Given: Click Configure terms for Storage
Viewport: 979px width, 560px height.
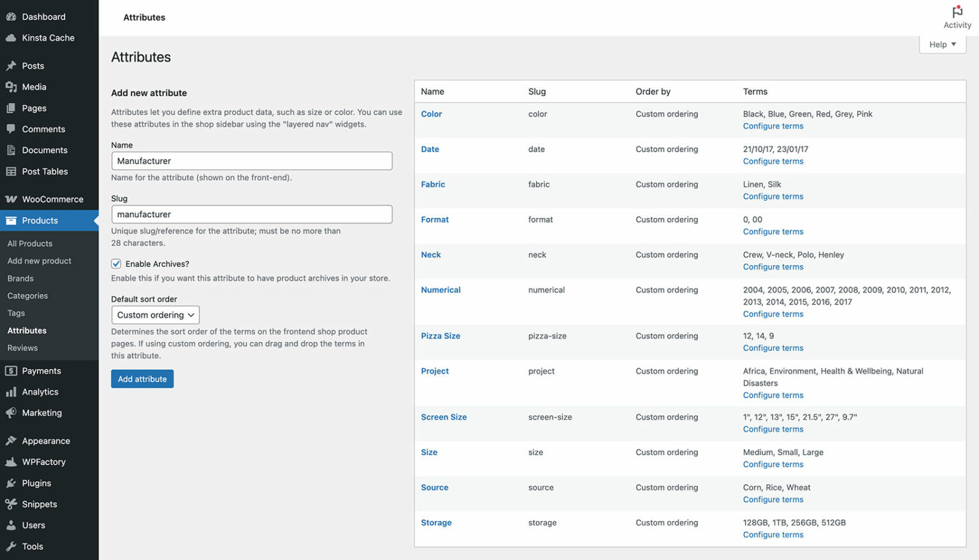Looking at the screenshot, I should click(773, 535).
